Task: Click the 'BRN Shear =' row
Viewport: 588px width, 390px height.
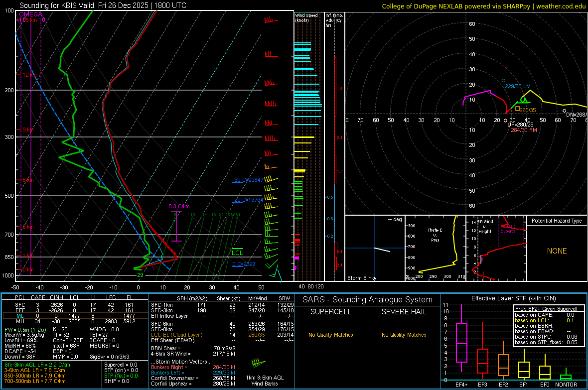Action: 193,348
